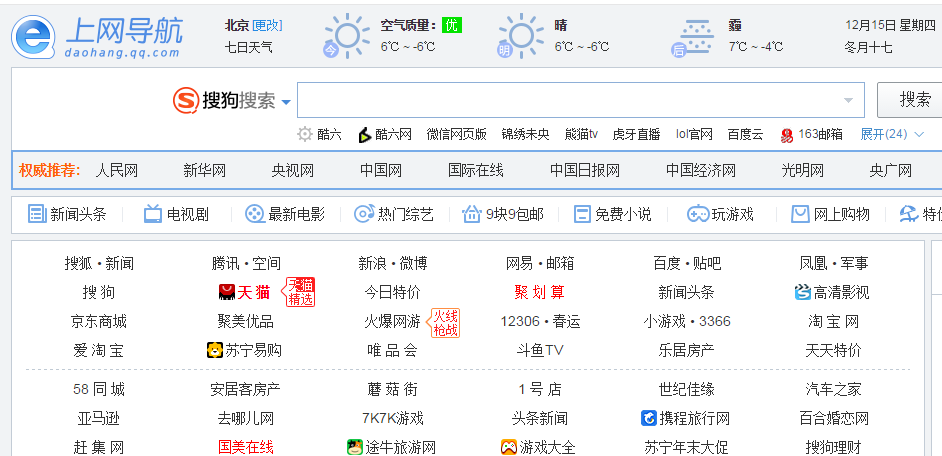Expand the quick links with 展开(24)
This screenshot has height=456, width=942.
click(x=892, y=135)
